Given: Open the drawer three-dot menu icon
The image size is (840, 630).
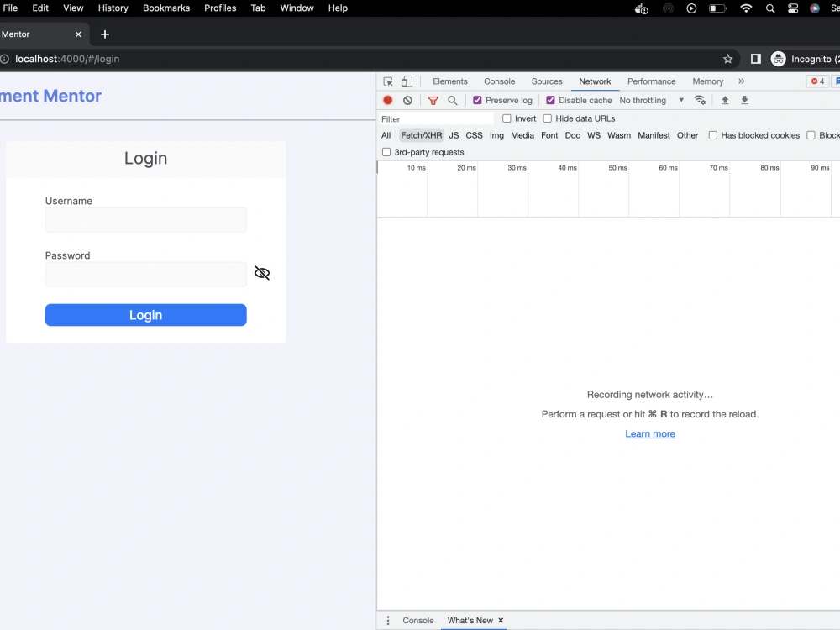Looking at the screenshot, I should 388,621.
